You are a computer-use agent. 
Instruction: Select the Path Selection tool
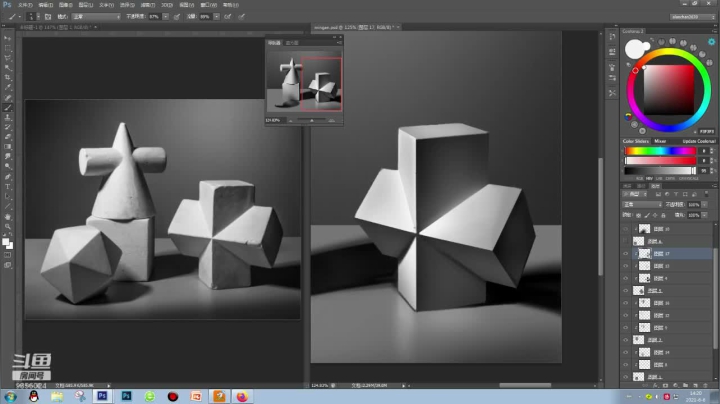click(x=8, y=196)
